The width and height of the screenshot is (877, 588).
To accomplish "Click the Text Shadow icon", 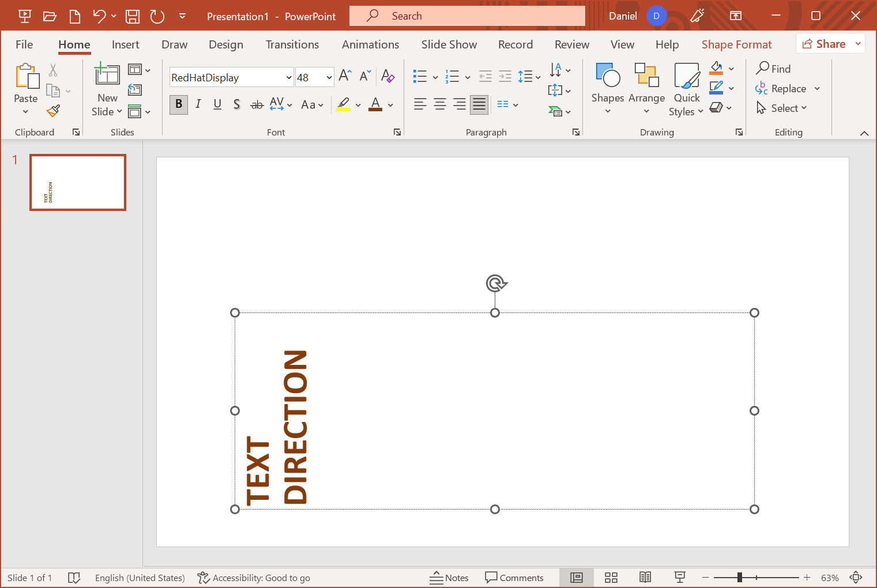I will [236, 104].
